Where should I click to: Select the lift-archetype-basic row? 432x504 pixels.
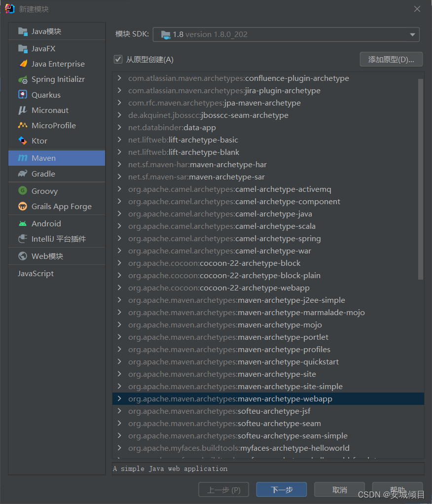268,140
